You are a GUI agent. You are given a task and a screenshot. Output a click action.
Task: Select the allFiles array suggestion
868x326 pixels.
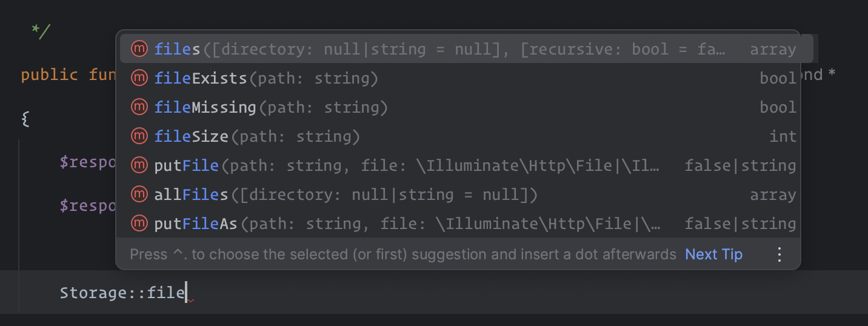458,195
